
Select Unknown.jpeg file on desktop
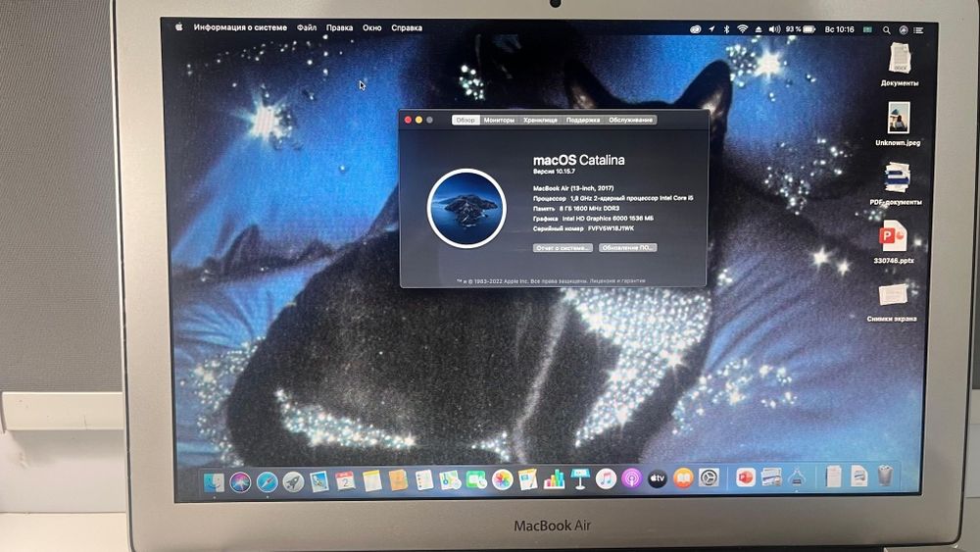pos(898,124)
